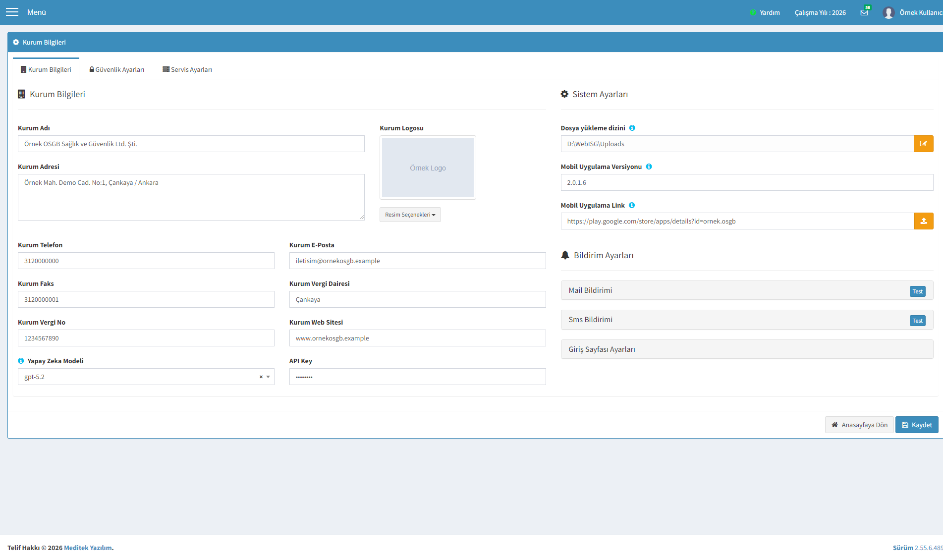The image size is (943, 560).
Task: Click the upload icon next to Mobil Uygulama Link
Action: click(x=924, y=221)
